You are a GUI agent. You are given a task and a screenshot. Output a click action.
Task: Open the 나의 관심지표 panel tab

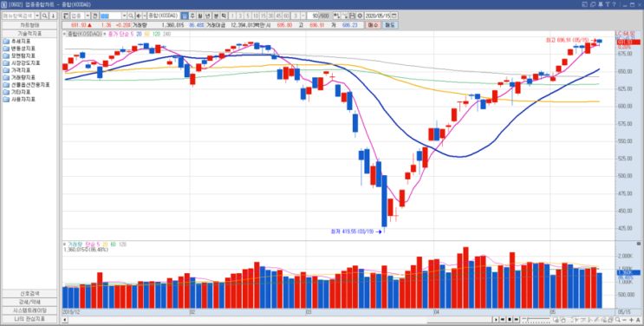pyautogui.click(x=29, y=318)
